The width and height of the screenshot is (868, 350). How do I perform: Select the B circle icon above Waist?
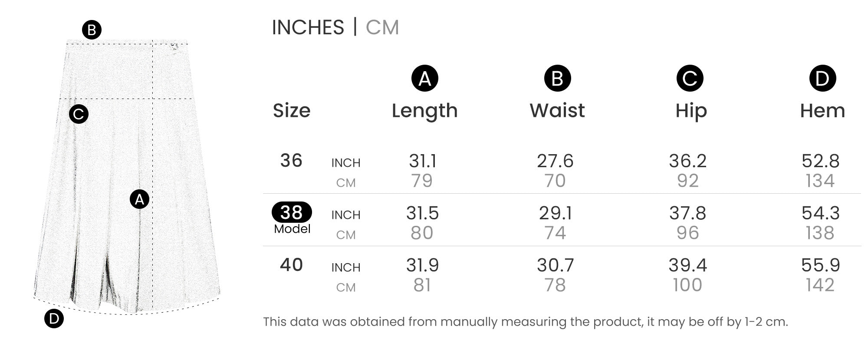[557, 79]
